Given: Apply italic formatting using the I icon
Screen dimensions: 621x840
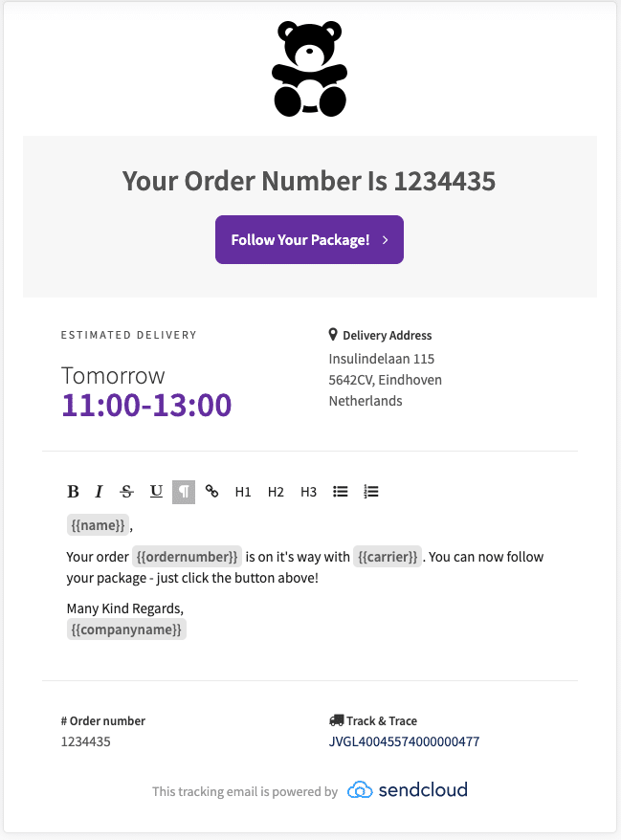Looking at the screenshot, I should point(99,491).
